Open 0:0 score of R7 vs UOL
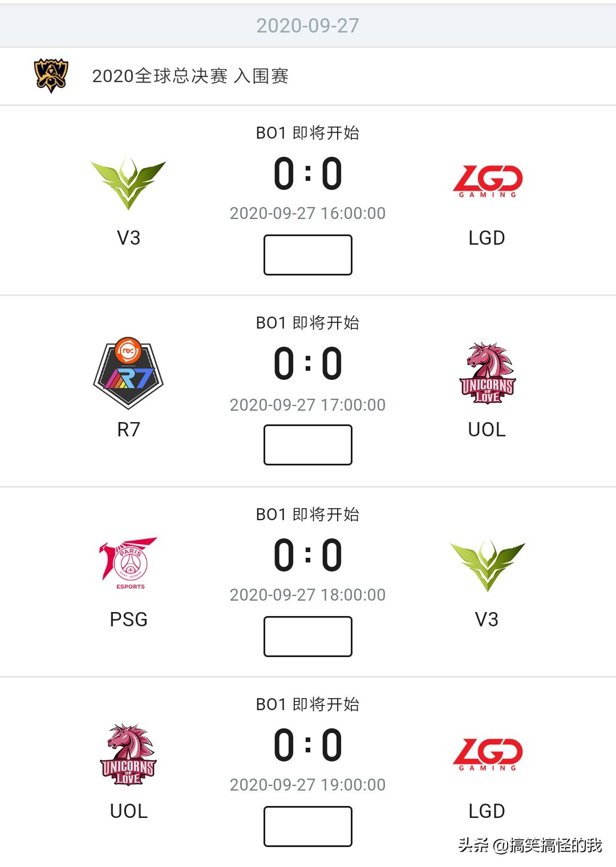Viewport: 616px width, 867px height. pyautogui.click(x=308, y=364)
